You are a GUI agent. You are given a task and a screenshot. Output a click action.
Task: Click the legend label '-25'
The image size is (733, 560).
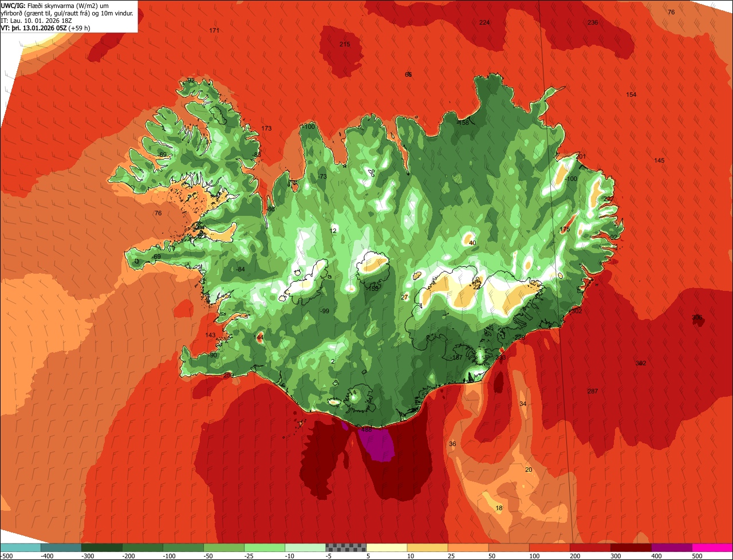(x=248, y=555)
